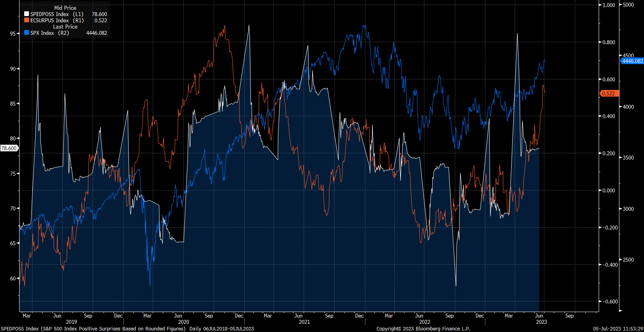Click the 2020 year label on time axis
The image size is (644, 332).
click(184, 322)
